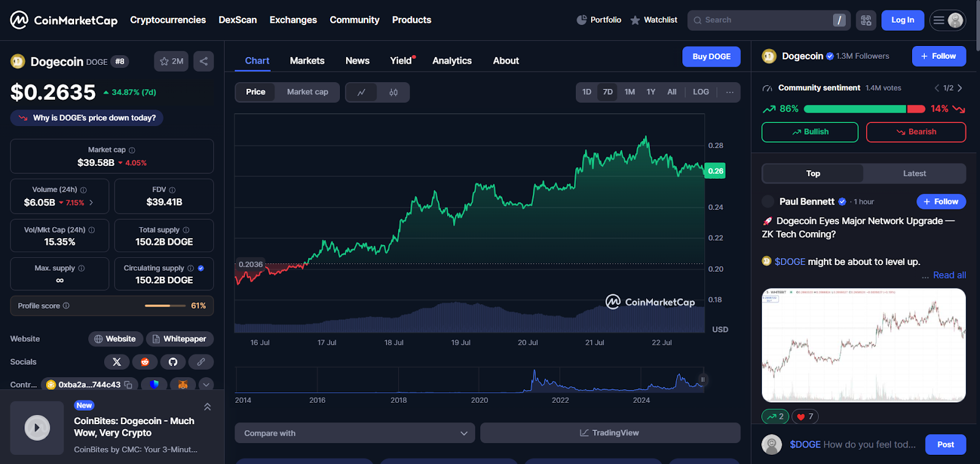Expand more contract addresses chevron

point(206,385)
